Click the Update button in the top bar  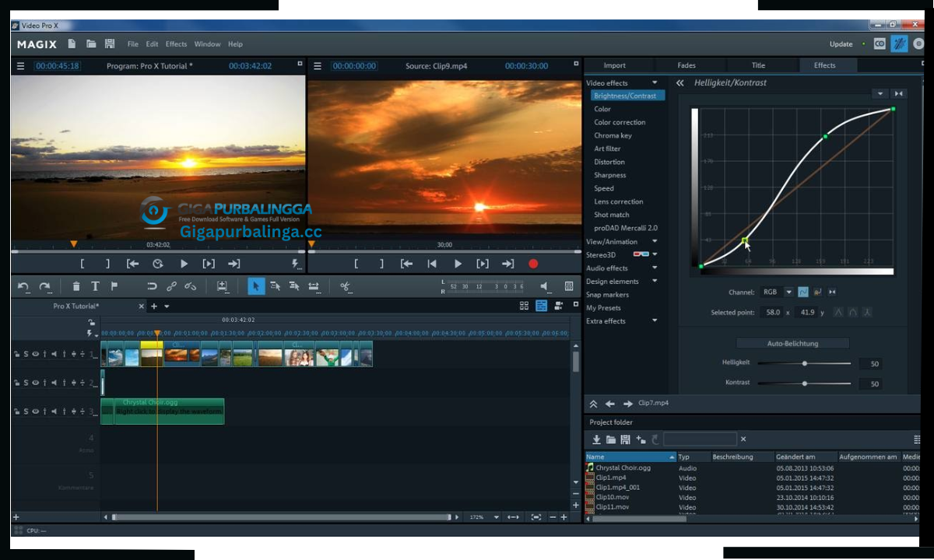click(x=841, y=44)
